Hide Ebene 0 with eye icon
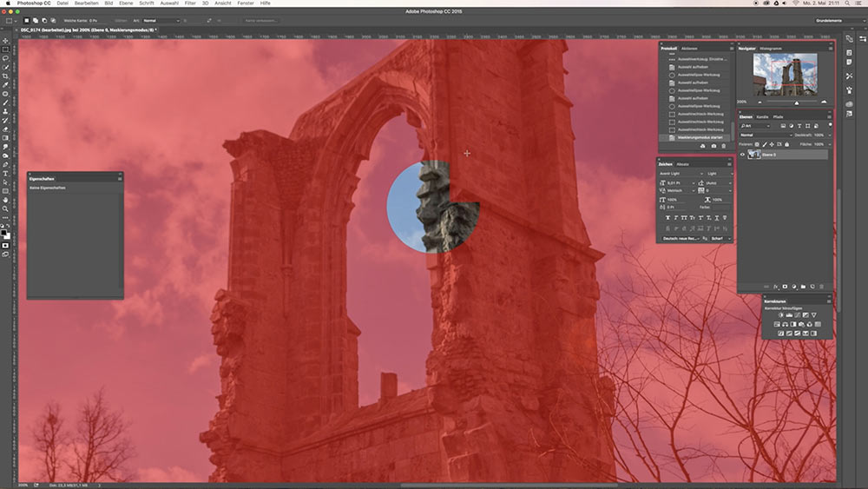This screenshot has height=489, width=868. click(742, 155)
